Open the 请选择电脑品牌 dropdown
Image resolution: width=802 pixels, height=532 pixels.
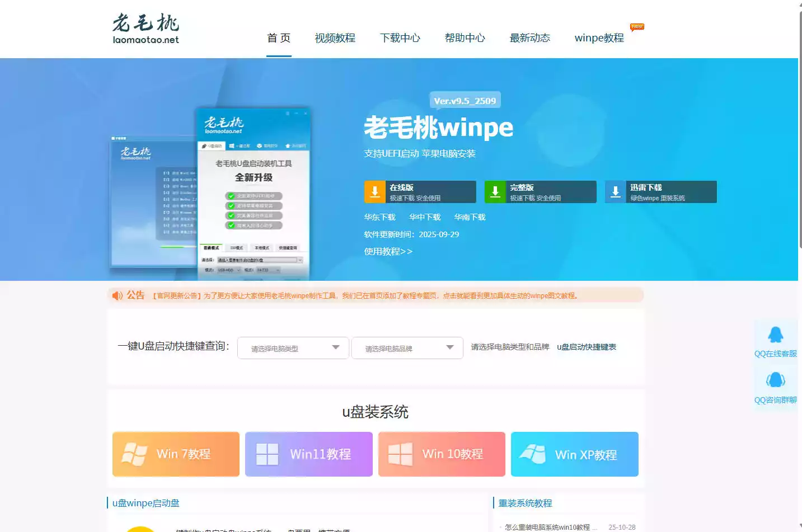click(x=407, y=348)
